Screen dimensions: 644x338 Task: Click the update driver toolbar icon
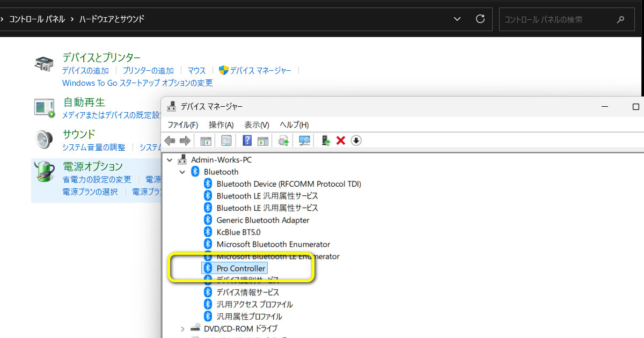click(x=325, y=141)
